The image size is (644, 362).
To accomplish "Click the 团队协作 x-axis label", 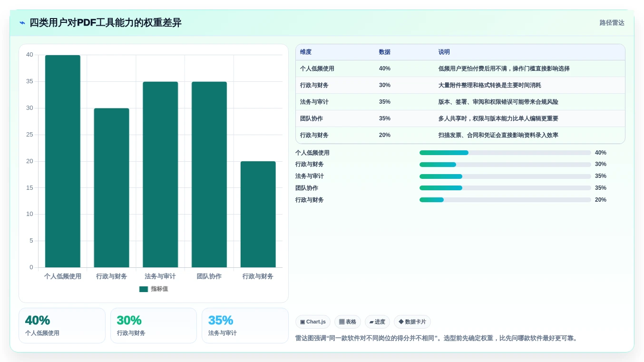I will (209, 276).
